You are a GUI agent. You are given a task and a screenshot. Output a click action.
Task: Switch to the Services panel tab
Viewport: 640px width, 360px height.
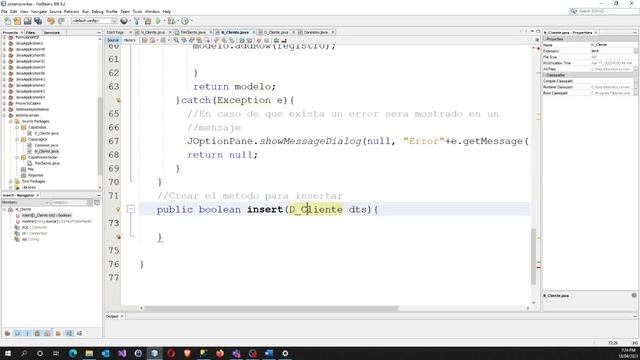point(51,32)
